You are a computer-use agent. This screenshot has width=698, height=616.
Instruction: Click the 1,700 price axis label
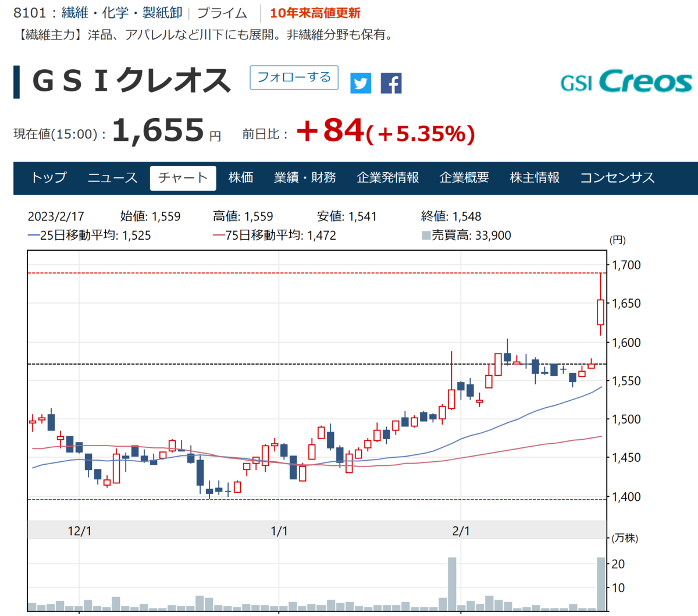626,265
